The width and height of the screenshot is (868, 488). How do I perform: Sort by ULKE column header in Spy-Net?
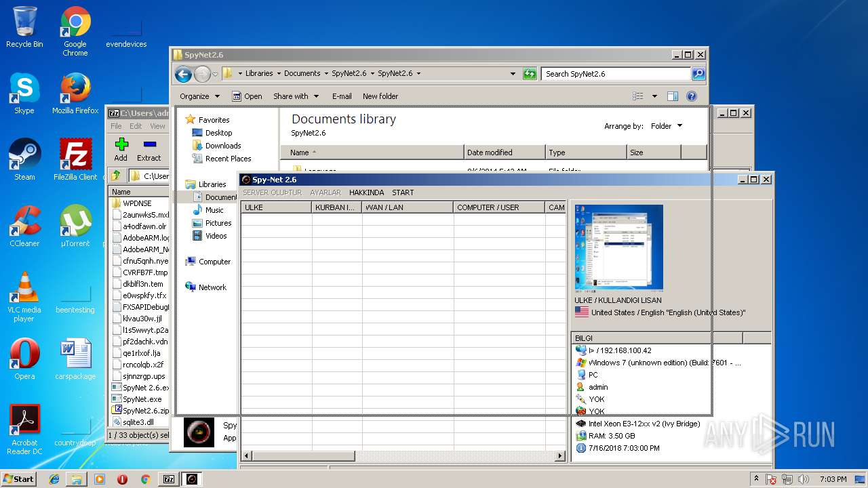pyautogui.click(x=277, y=207)
